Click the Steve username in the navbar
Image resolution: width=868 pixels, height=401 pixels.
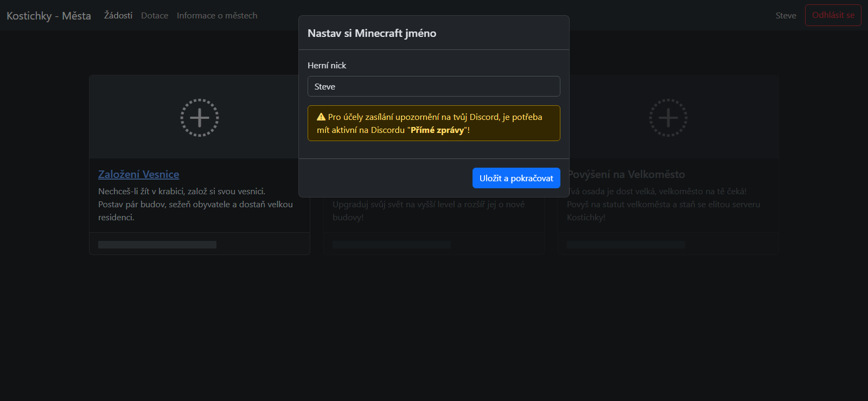click(x=786, y=15)
